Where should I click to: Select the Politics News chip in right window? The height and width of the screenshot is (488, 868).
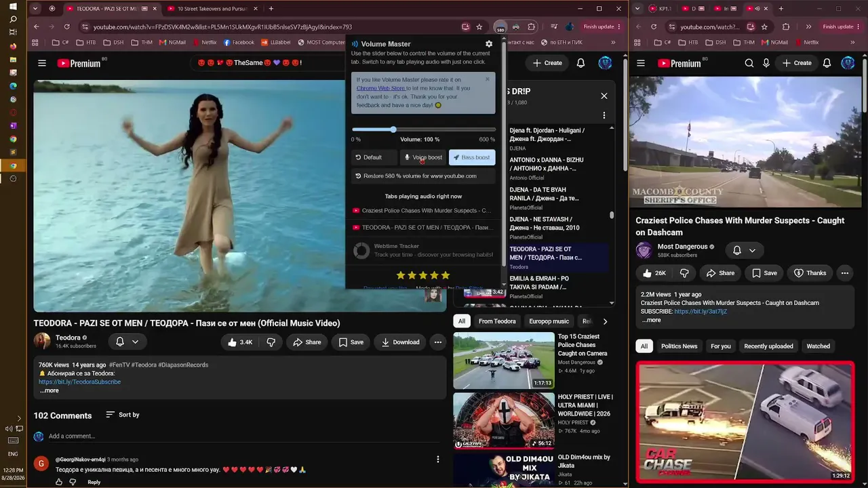pos(679,346)
